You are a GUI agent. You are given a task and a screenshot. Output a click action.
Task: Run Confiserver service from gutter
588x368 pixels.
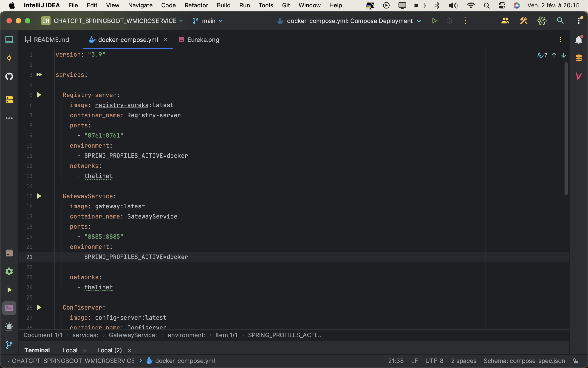(x=39, y=308)
